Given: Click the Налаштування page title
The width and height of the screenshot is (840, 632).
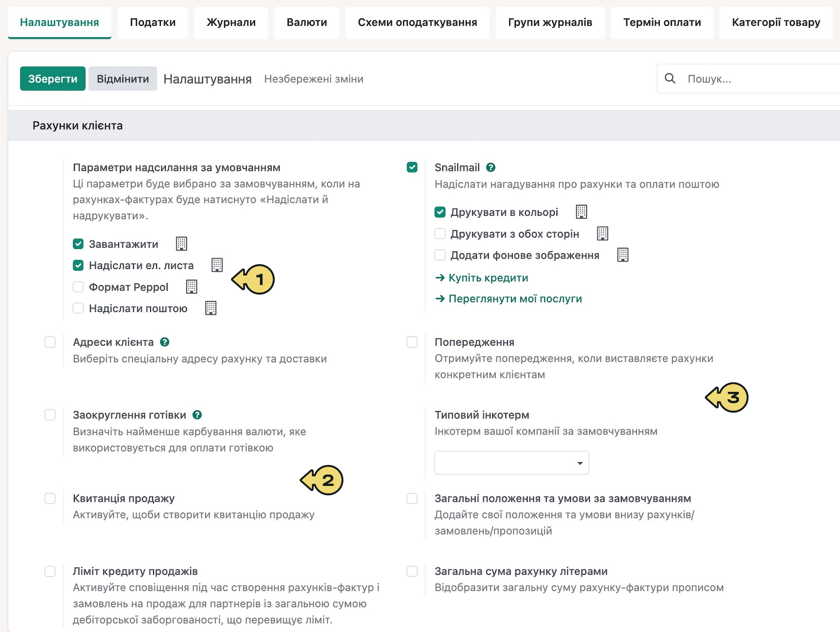Looking at the screenshot, I should click(207, 79).
